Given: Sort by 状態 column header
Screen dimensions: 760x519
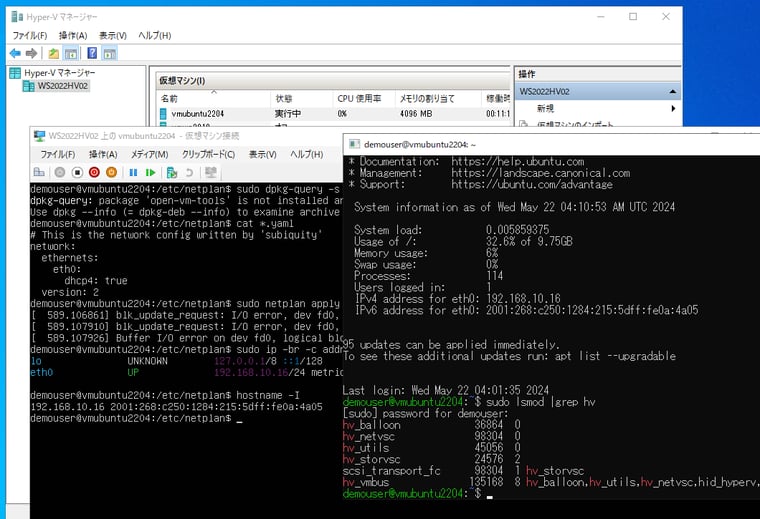Looking at the screenshot, I should coord(284,99).
